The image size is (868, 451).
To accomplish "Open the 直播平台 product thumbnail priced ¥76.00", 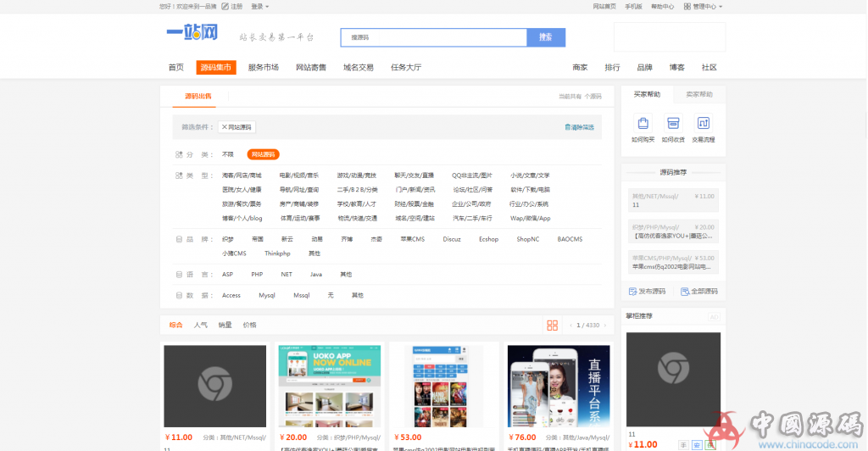I will click(x=559, y=387).
